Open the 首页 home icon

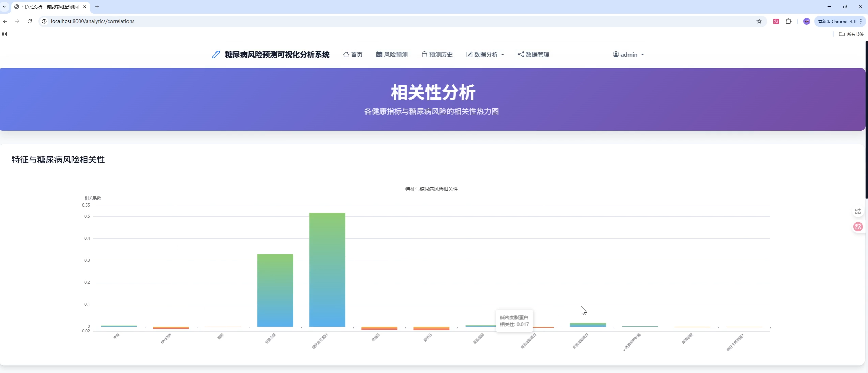click(x=346, y=54)
